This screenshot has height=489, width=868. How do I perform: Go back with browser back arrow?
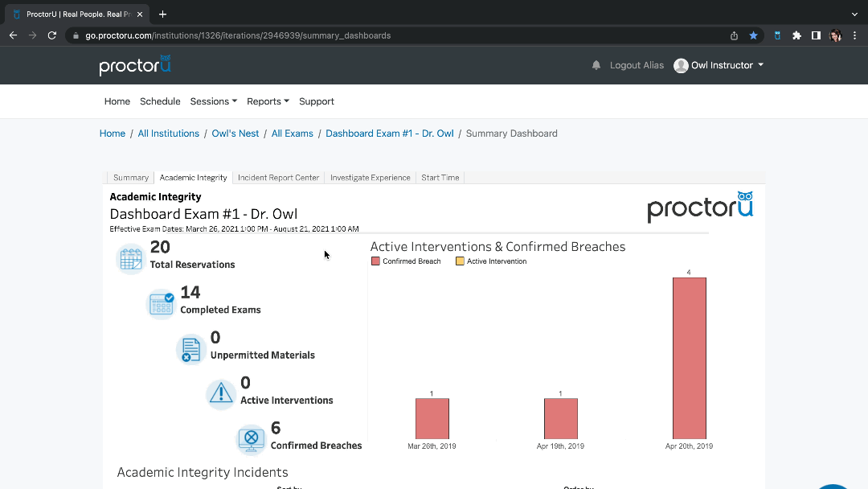pyautogui.click(x=14, y=35)
